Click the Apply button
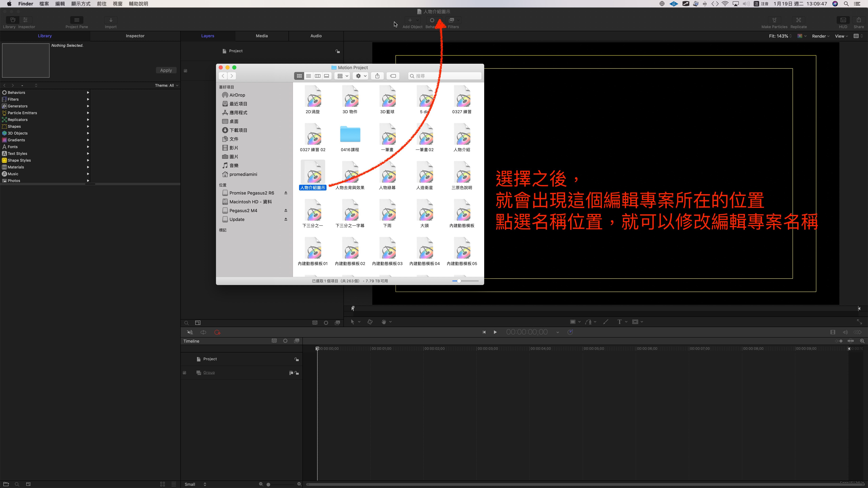The width and height of the screenshot is (868, 488). click(x=166, y=70)
